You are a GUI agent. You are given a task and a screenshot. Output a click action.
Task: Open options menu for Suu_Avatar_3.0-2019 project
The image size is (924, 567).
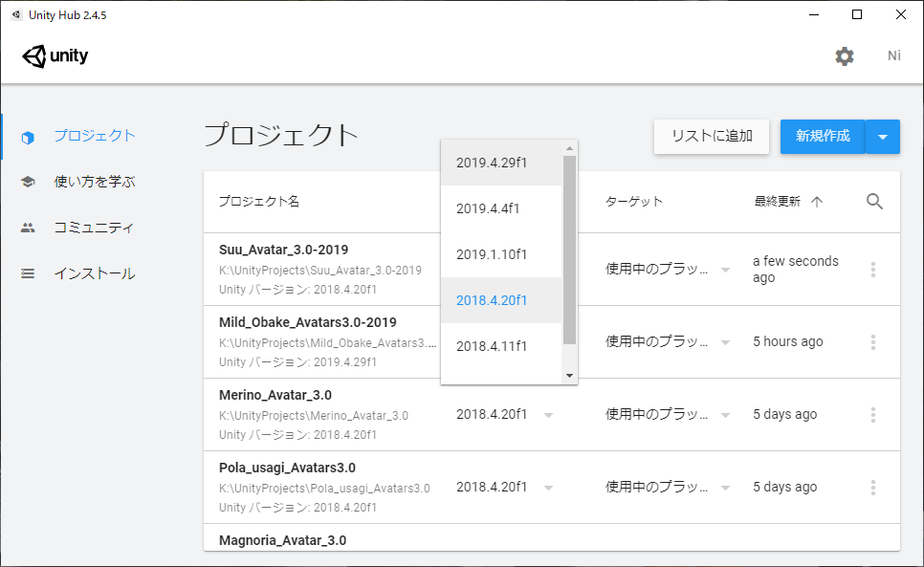872,270
